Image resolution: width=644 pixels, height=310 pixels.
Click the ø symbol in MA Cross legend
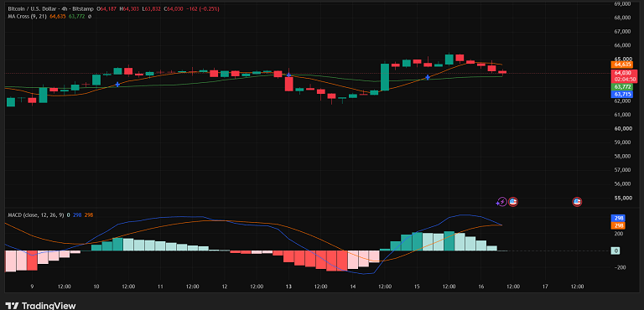(x=90, y=17)
